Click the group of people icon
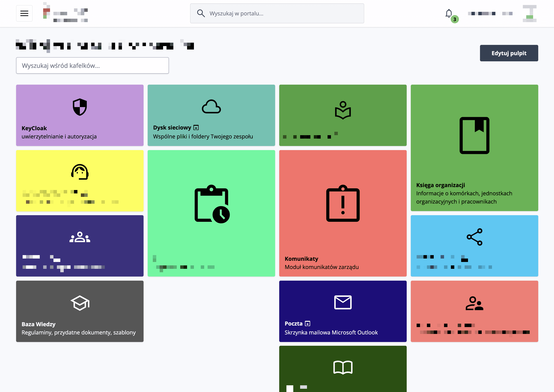 pyautogui.click(x=80, y=237)
